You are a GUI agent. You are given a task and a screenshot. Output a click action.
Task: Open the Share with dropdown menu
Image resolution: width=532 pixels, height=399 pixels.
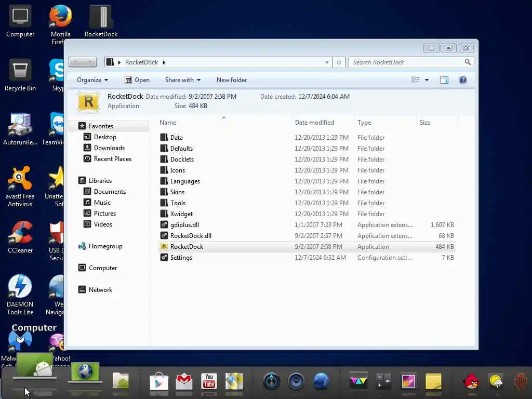(x=182, y=80)
